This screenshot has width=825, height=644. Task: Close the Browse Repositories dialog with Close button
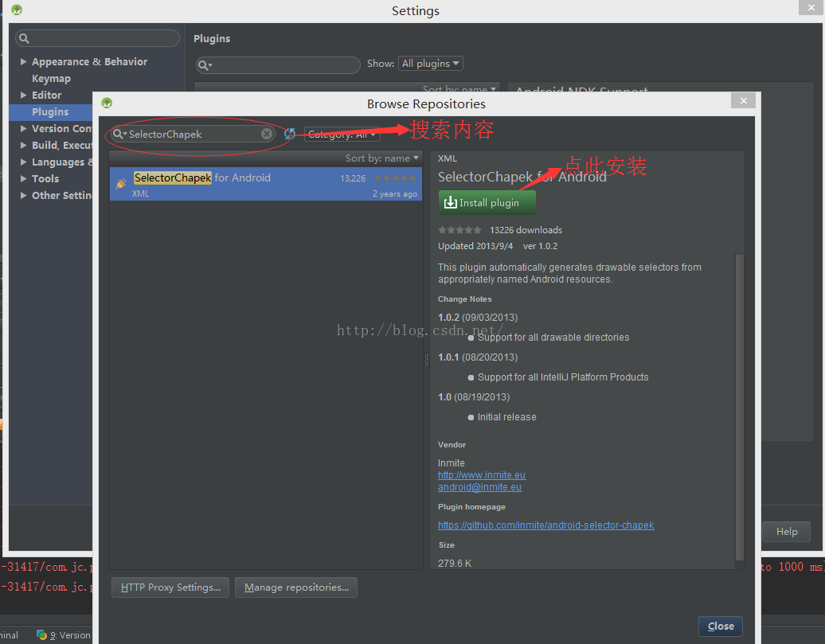[x=721, y=626]
